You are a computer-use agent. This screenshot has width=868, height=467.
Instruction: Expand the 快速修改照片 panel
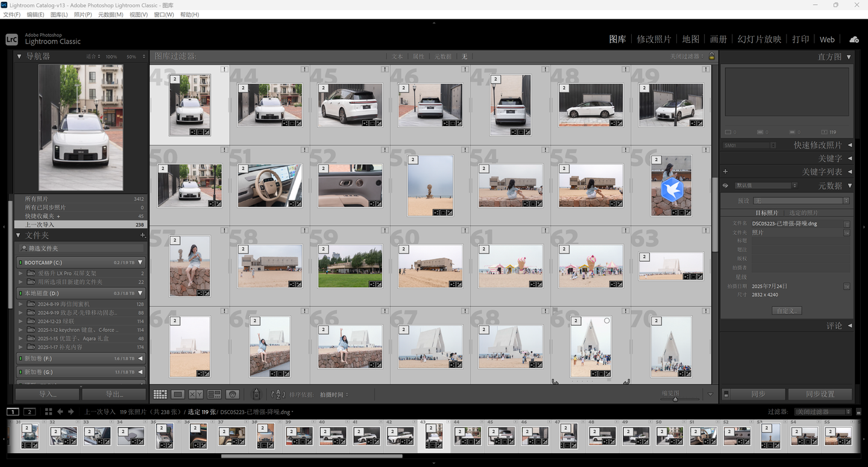pos(850,145)
